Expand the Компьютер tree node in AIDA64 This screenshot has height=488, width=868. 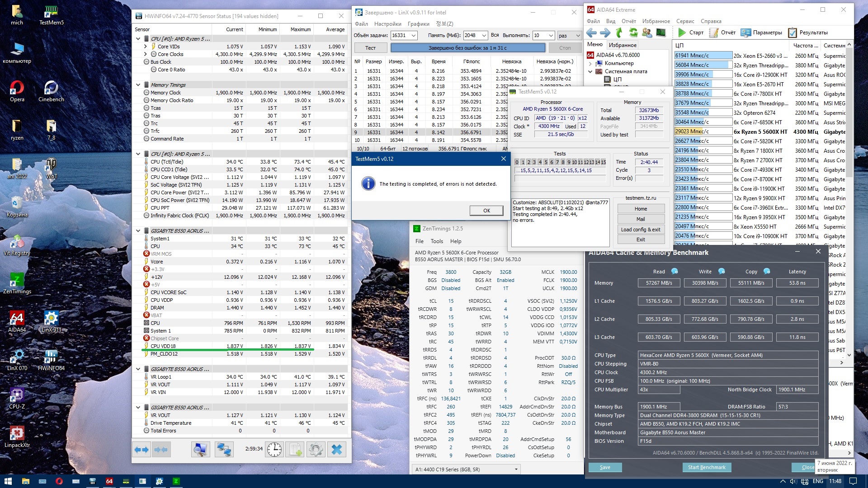590,63
